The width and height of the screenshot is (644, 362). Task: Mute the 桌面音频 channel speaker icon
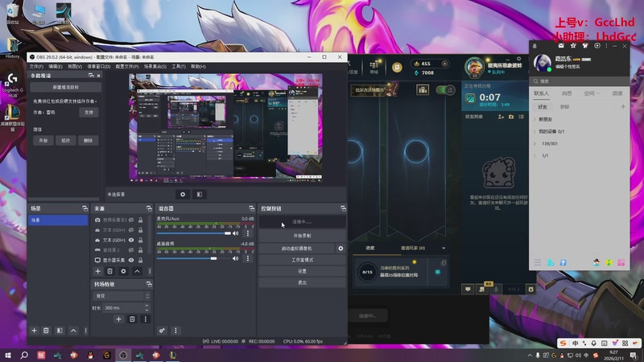coord(235,258)
